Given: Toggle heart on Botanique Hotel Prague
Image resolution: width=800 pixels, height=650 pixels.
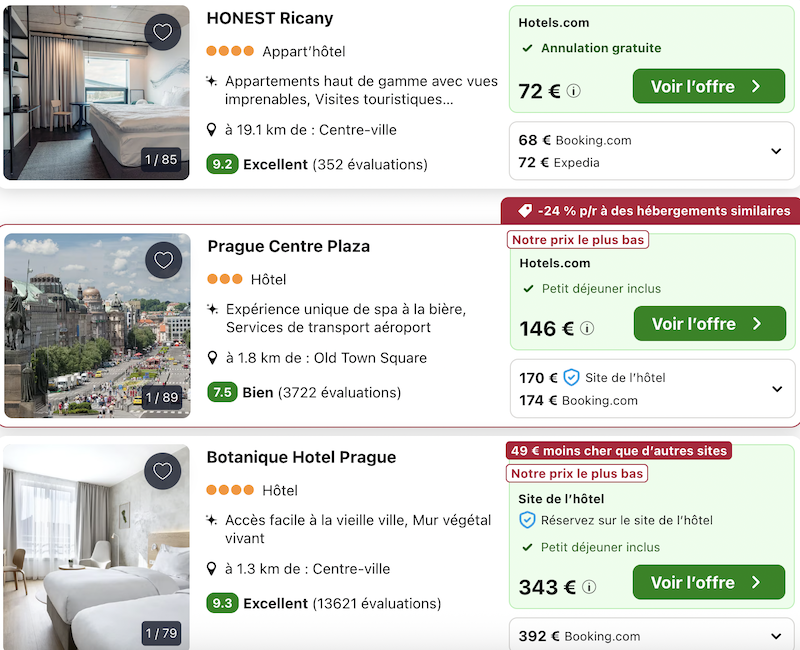Looking at the screenshot, I should (163, 471).
